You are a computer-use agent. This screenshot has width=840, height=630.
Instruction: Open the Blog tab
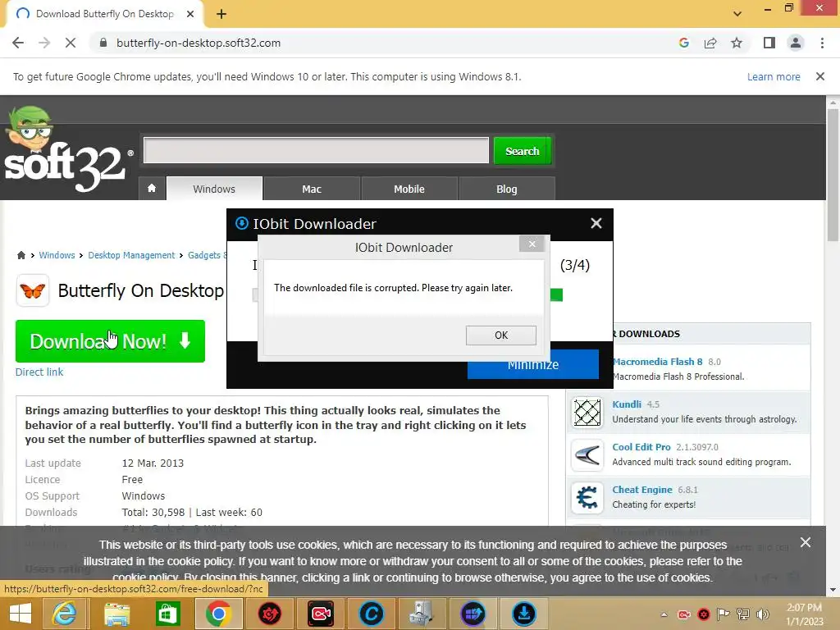tap(507, 189)
